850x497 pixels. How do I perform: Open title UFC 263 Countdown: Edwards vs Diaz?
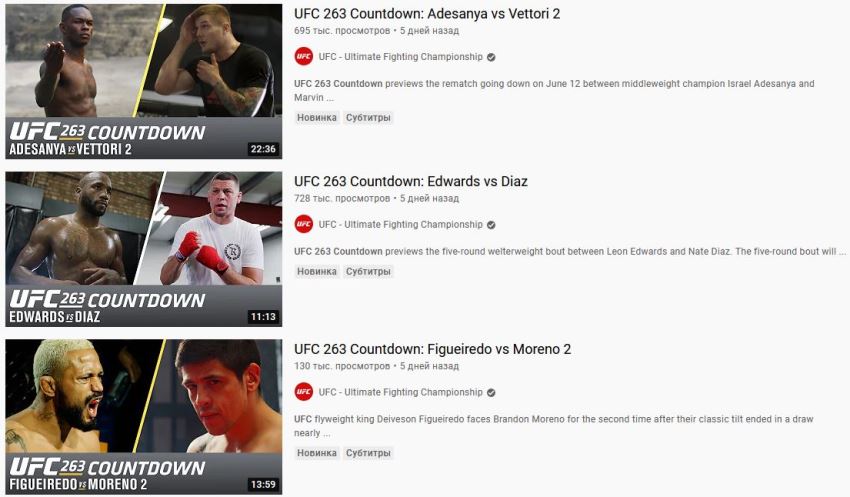coord(410,181)
